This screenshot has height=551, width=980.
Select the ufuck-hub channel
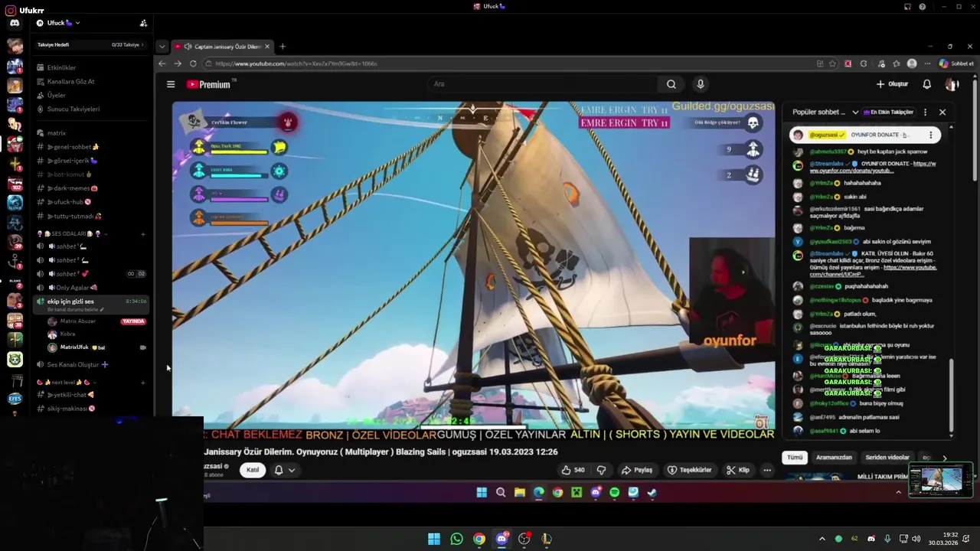(x=69, y=202)
